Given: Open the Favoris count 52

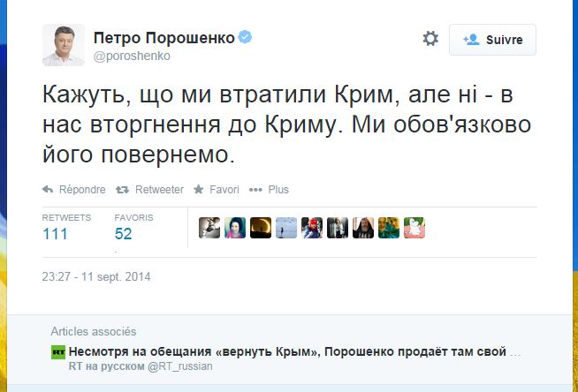Looking at the screenshot, I should (123, 233).
